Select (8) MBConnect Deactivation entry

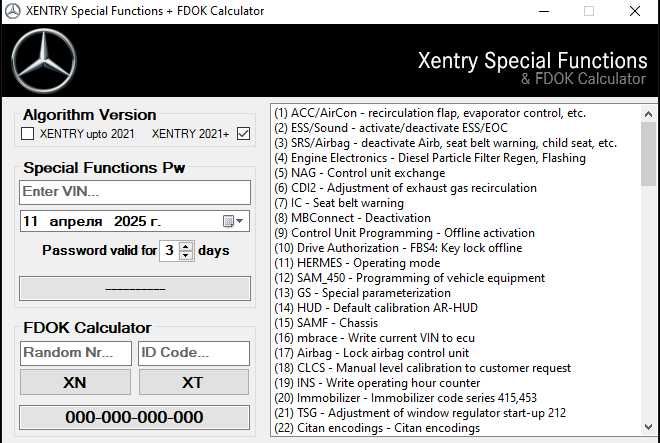352,218
